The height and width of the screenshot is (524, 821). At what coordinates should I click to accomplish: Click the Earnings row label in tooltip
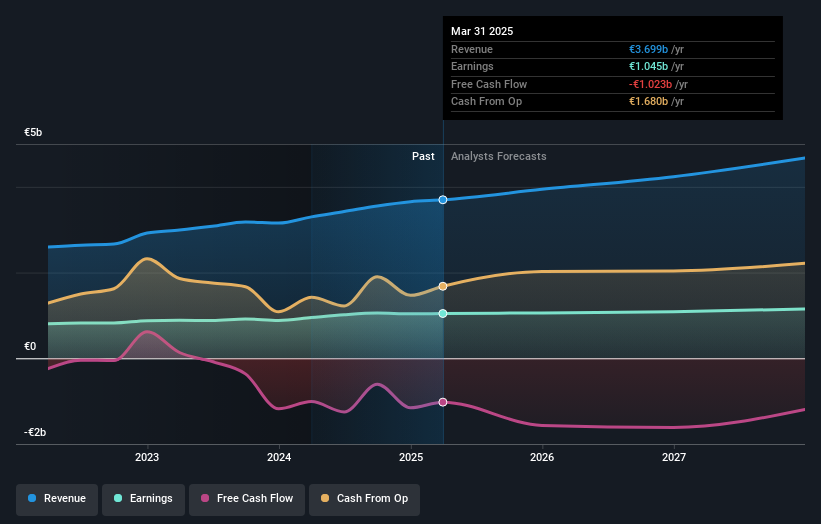(472, 66)
